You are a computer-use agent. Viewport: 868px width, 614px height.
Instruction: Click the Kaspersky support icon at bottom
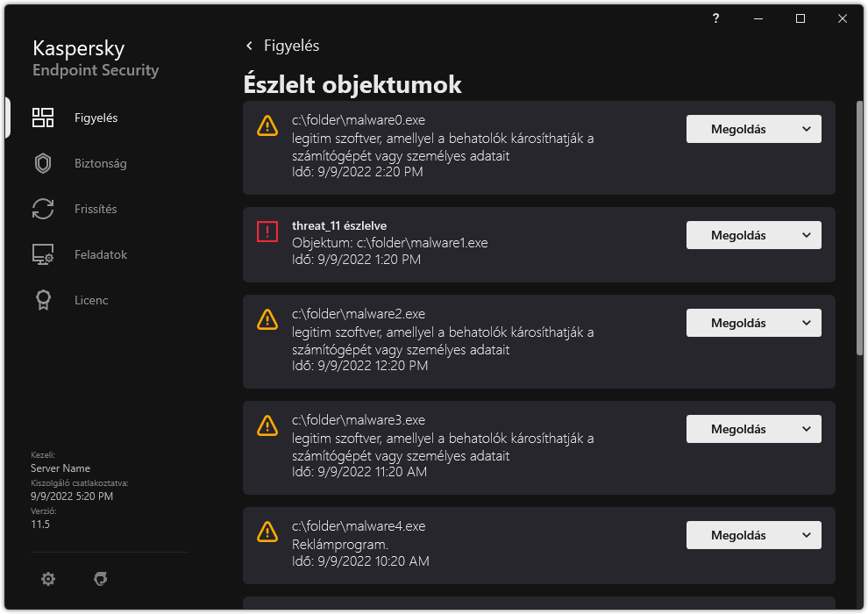tap(101, 579)
